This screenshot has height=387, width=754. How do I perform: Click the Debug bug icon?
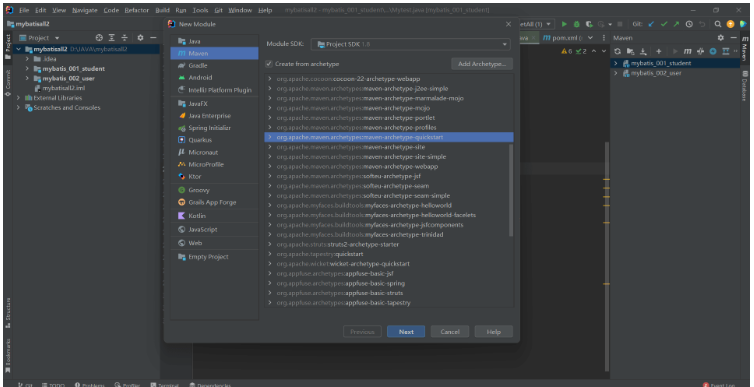tap(576, 24)
